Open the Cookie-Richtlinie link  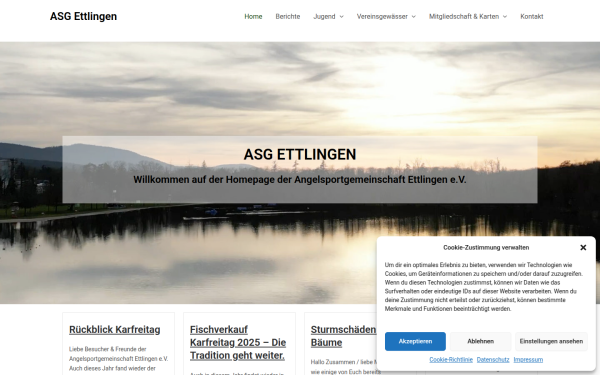[x=451, y=360]
